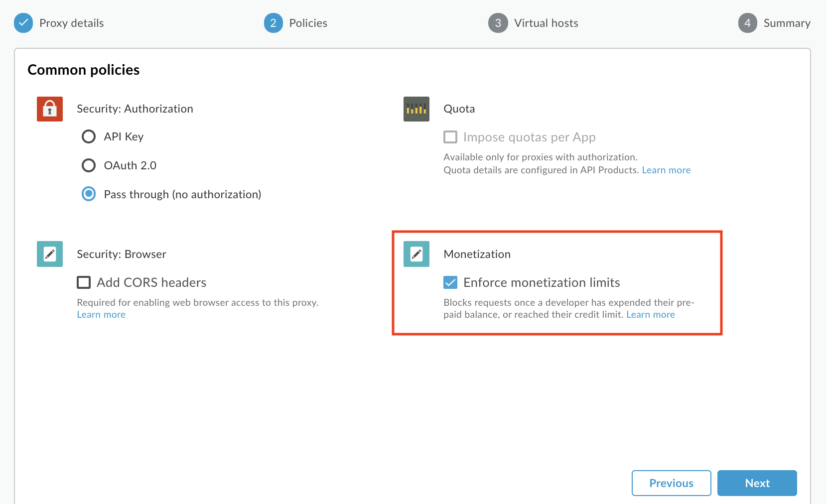Click the red Security: Authorization lock icon
827x504 pixels.
49,109
